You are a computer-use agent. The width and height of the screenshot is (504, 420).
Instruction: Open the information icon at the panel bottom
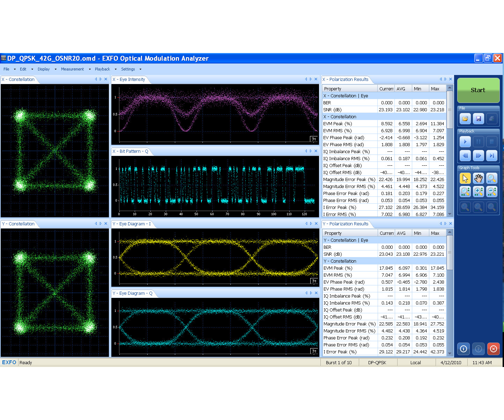(463, 348)
